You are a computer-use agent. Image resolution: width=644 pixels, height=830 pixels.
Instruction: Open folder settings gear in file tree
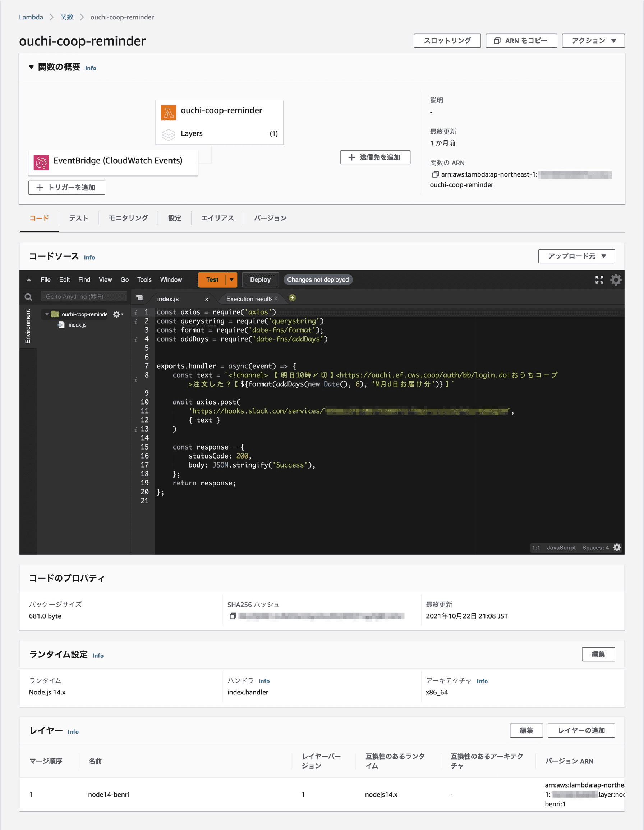coord(118,314)
